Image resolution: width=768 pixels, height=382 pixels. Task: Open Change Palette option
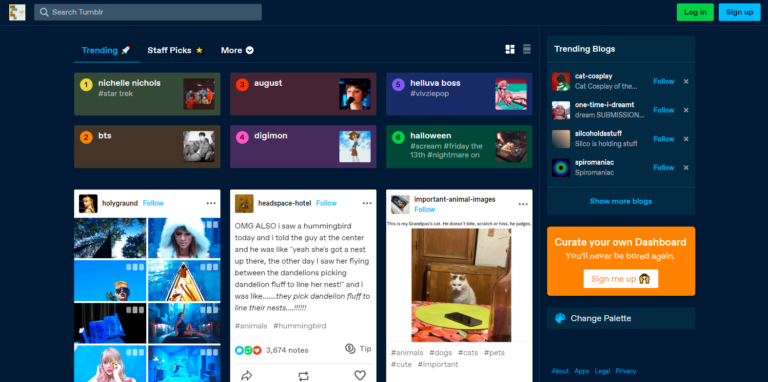coord(621,318)
